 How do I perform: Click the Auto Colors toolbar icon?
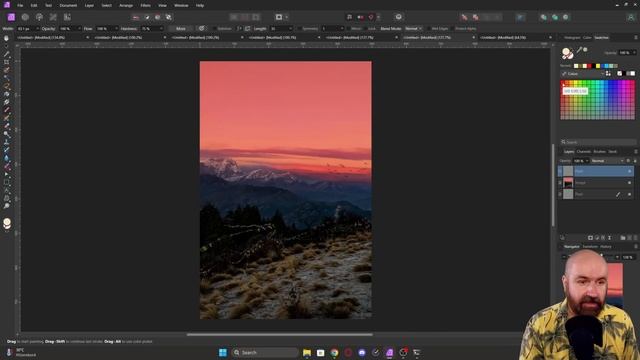158,17
